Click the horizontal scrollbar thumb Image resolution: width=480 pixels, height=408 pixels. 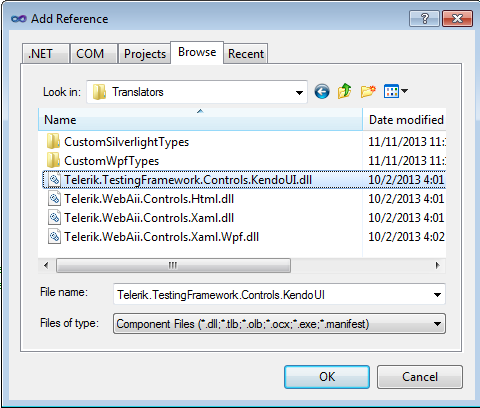tap(173, 265)
